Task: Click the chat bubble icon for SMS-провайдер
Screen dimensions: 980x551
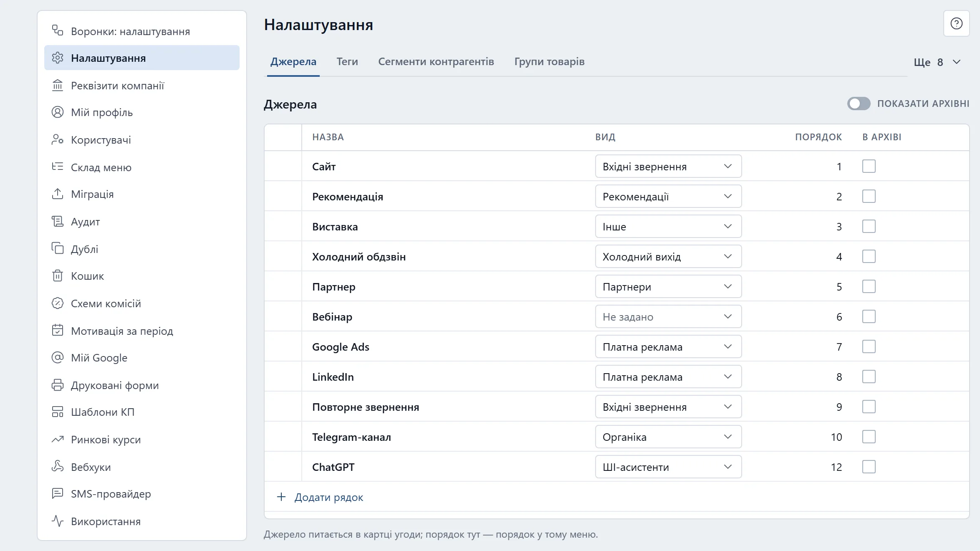Action: (58, 493)
